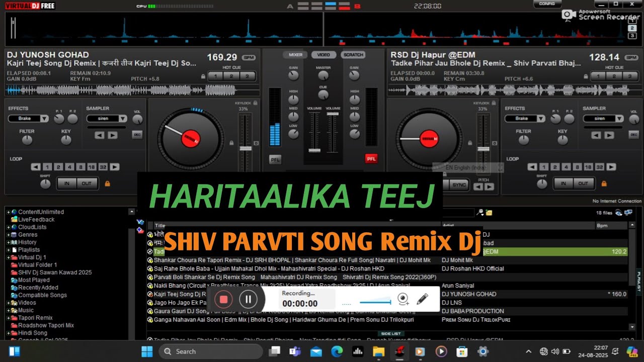This screenshot has width=644, height=362.
Task: Click left deck KEY knob
Action: click(x=66, y=140)
